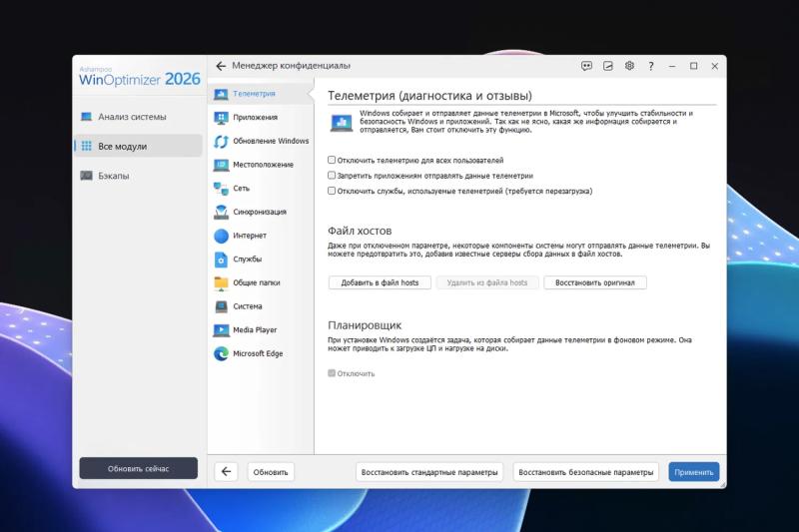Switch to the Синхронизация tab
Screen dimensions: 799x532
261,213
